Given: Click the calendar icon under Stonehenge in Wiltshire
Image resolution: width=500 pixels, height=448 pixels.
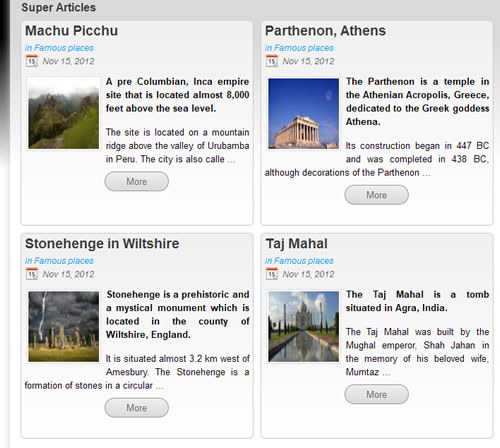Looking at the screenshot, I should 32,274.
